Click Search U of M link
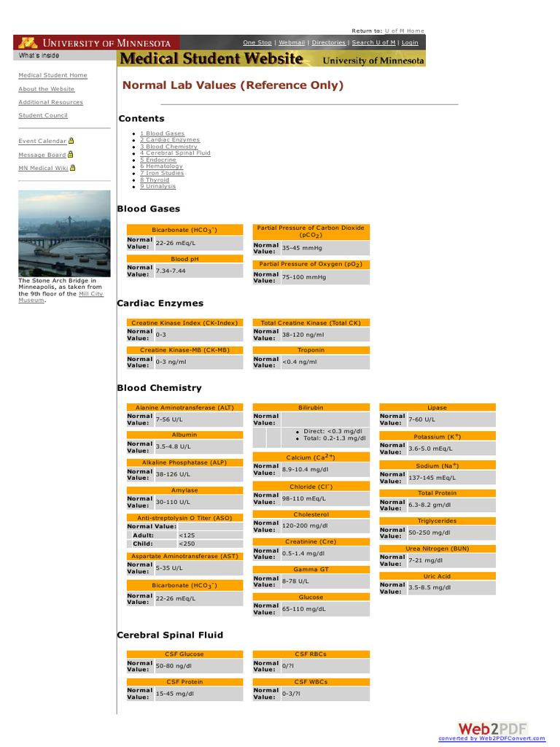 click(374, 42)
